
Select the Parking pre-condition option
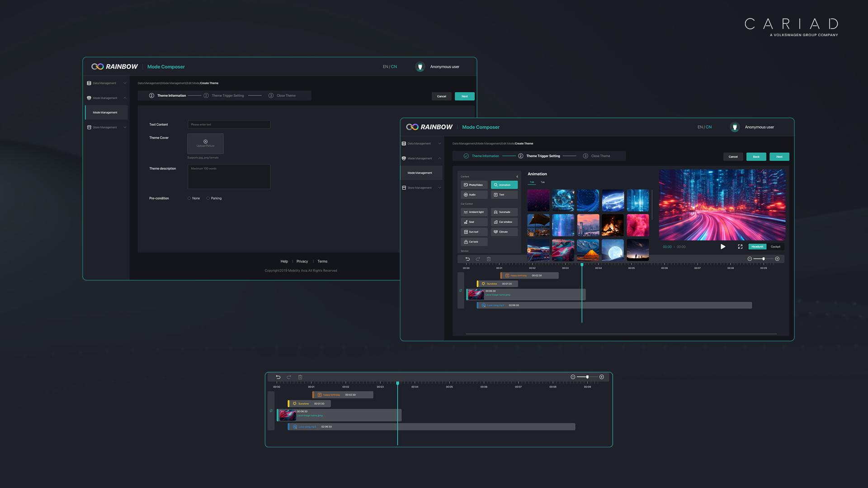click(208, 198)
